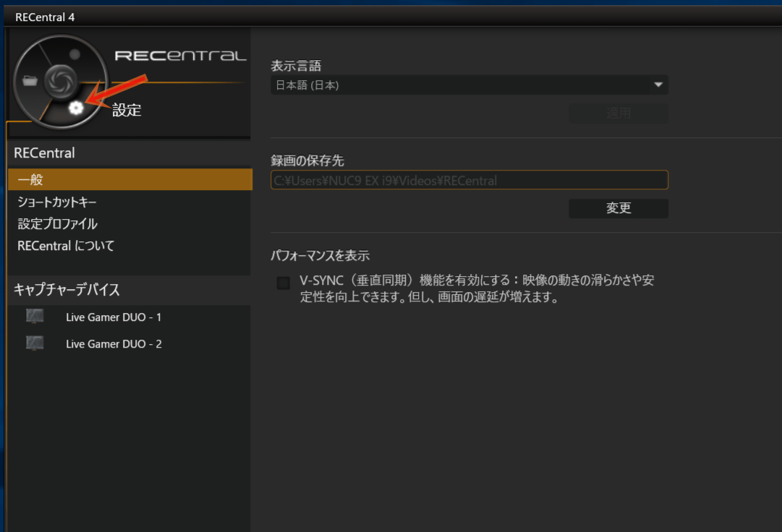The width and height of the screenshot is (782, 532).
Task: Go to 設定プロファイル in the sidebar
Action: (x=57, y=223)
